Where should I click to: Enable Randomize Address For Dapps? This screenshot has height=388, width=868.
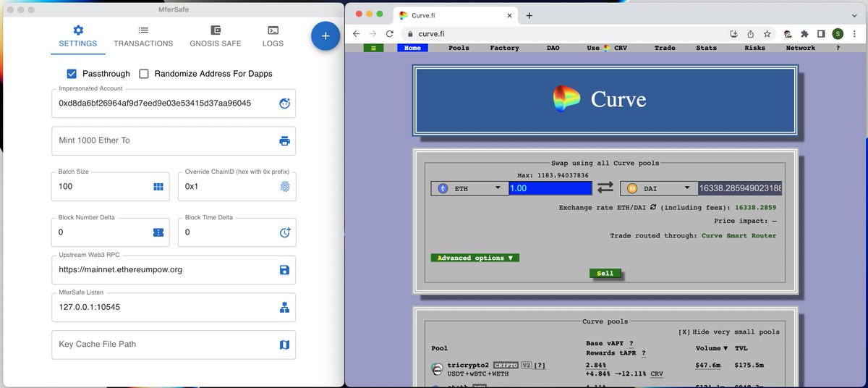pyautogui.click(x=144, y=74)
